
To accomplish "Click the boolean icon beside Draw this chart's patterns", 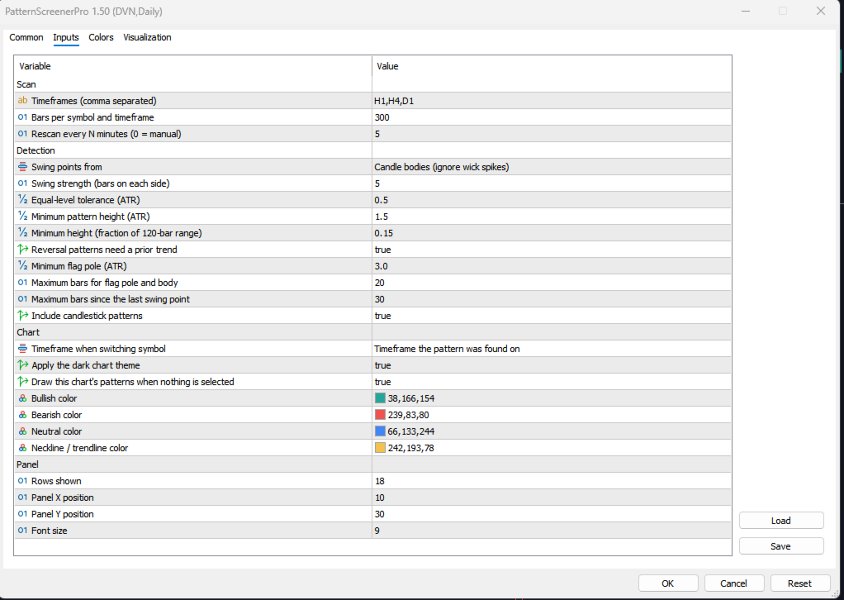I will pos(22,382).
